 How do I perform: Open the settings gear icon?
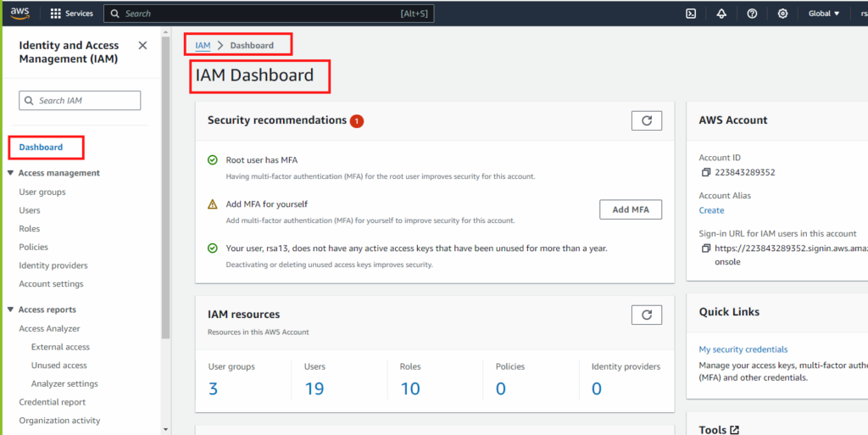coord(782,14)
